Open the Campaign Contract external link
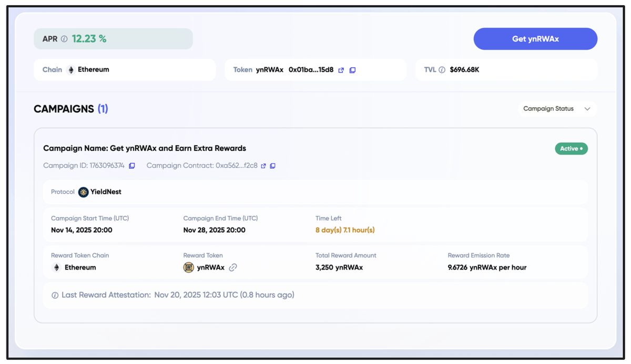Viewport: 631px width, 364px height. pos(264,166)
